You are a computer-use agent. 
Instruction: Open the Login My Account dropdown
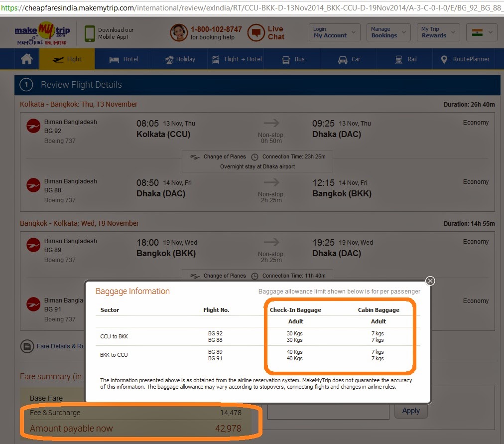(x=335, y=32)
